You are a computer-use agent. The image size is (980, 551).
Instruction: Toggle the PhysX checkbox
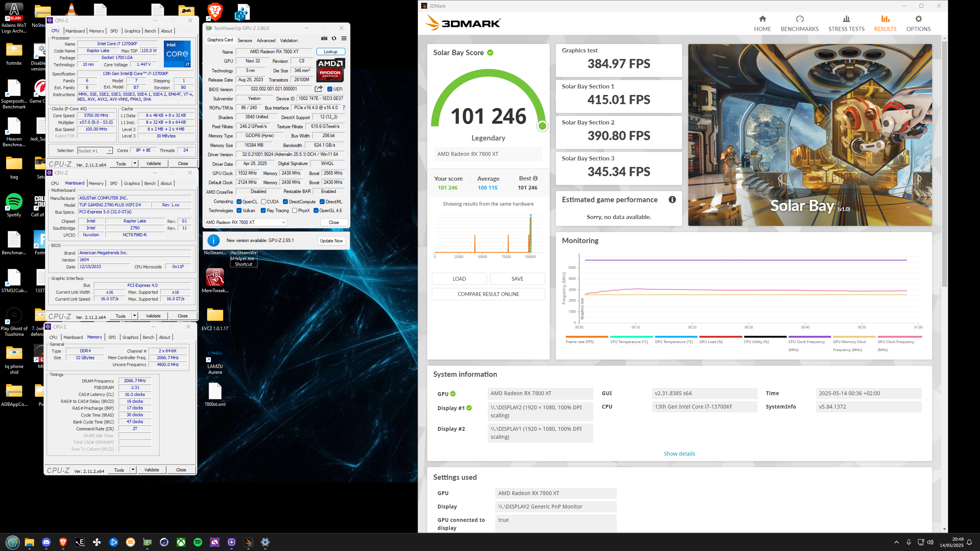coord(294,211)
